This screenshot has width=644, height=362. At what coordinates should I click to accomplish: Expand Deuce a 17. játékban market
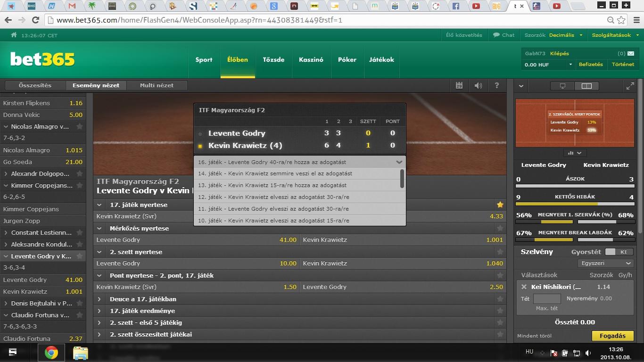point(99,299)
